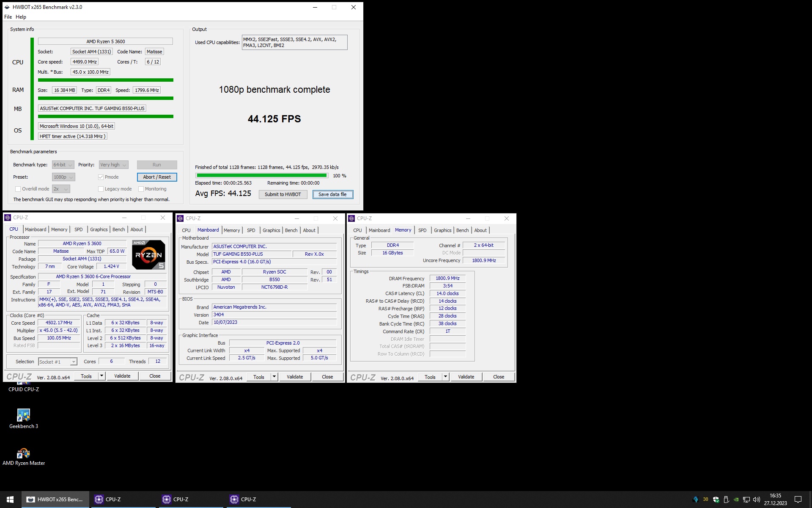This screenshot has width=812, height=508.
Task: Open the SPD tab in the Processor CPU-Z window
Action: click(79, 229)
